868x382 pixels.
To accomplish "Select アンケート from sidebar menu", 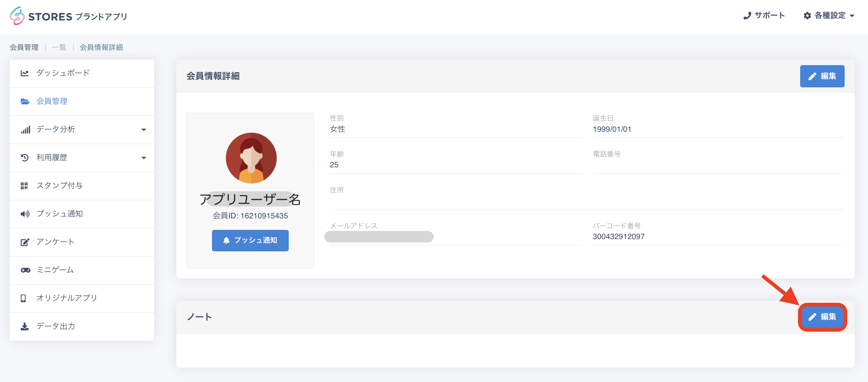I will tap(56, 242).
